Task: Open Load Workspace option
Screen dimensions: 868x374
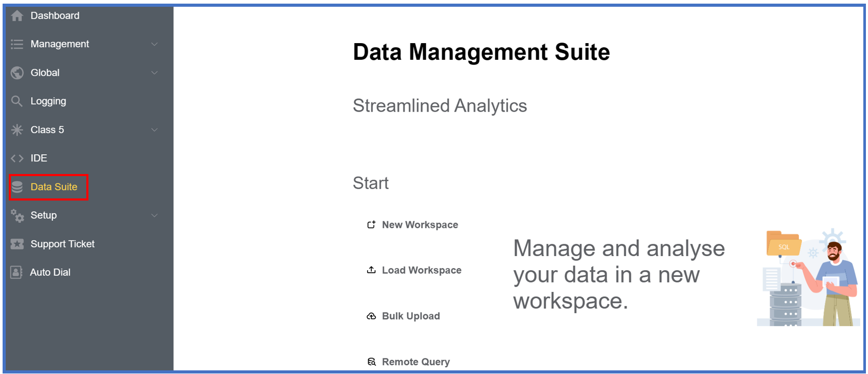Action: click(x=421, y=270)
